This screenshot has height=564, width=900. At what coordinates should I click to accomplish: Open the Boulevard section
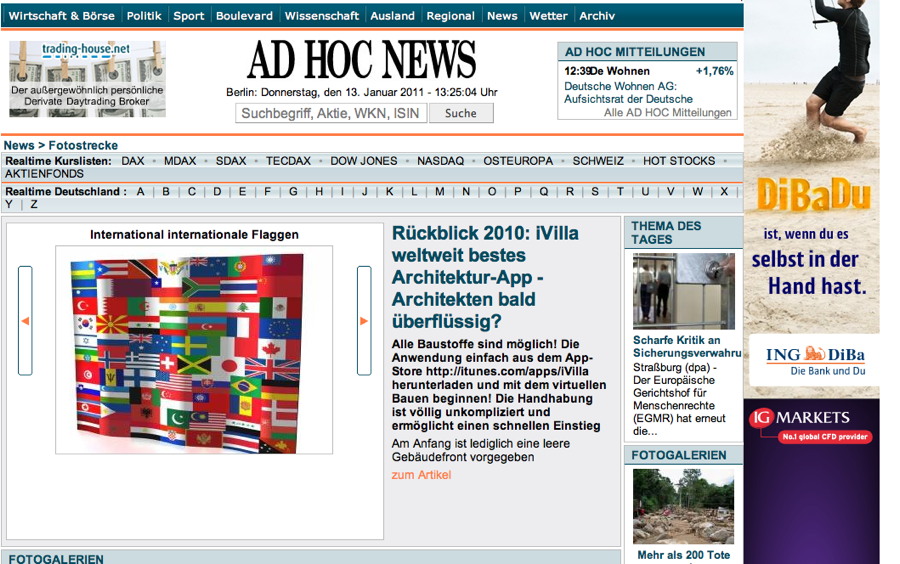[x=245, y=16]
